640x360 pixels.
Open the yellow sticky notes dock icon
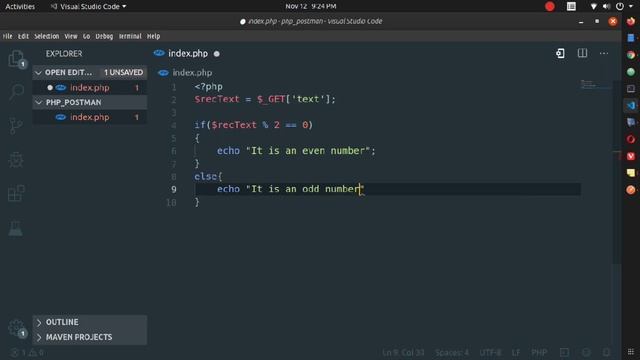point(631,173)
